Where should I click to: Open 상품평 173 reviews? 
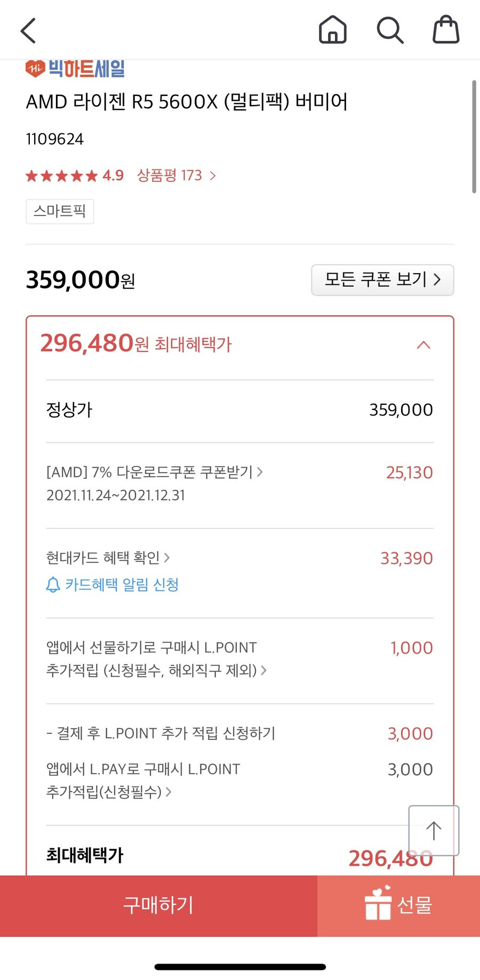[x=176, y=175]
